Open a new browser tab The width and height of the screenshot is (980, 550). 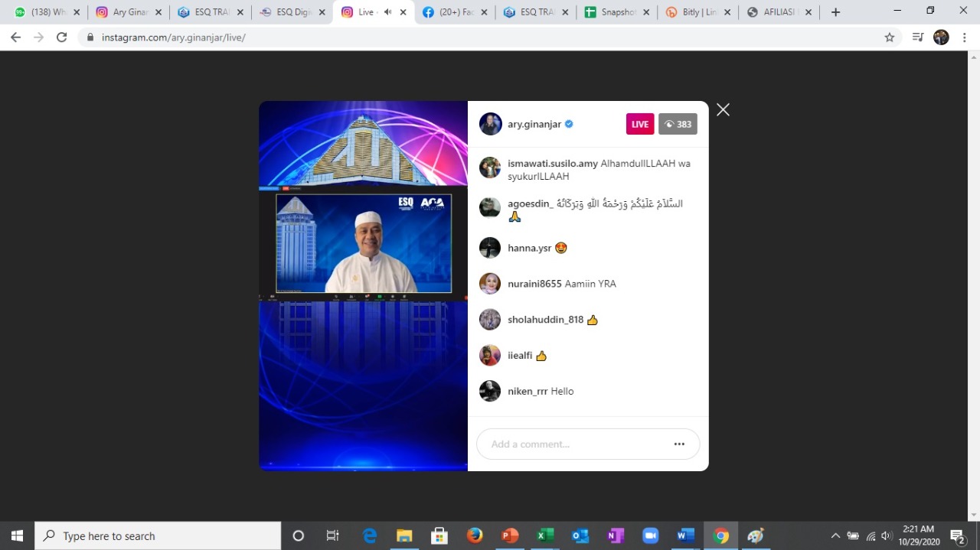click(x=835, y=12)
